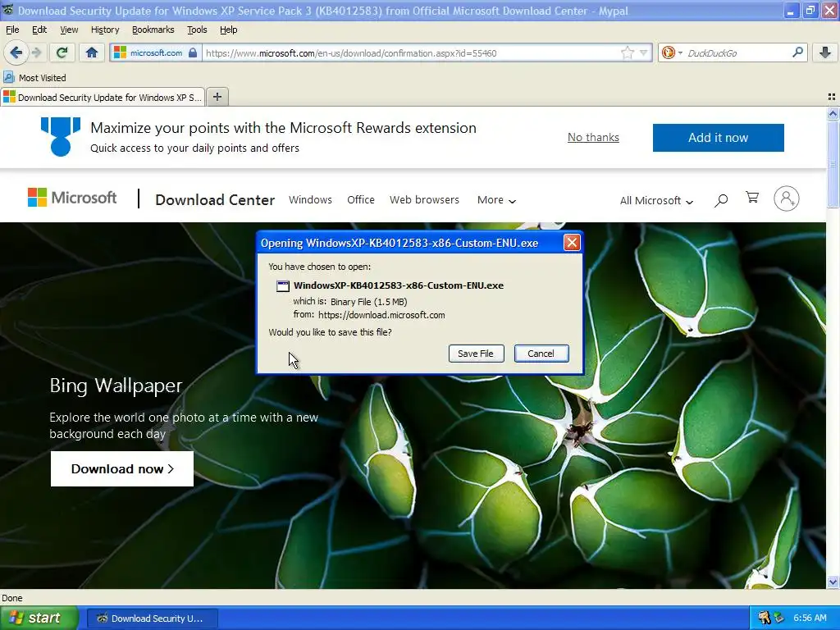Open the Most Visited bookmarks folder

click(35, 78)
